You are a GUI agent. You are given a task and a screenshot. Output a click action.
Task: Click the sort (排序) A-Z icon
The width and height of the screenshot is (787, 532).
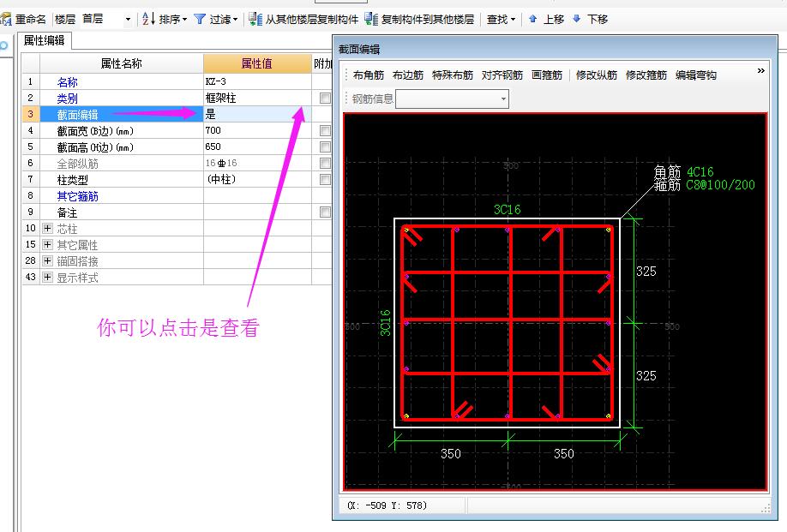148,19
